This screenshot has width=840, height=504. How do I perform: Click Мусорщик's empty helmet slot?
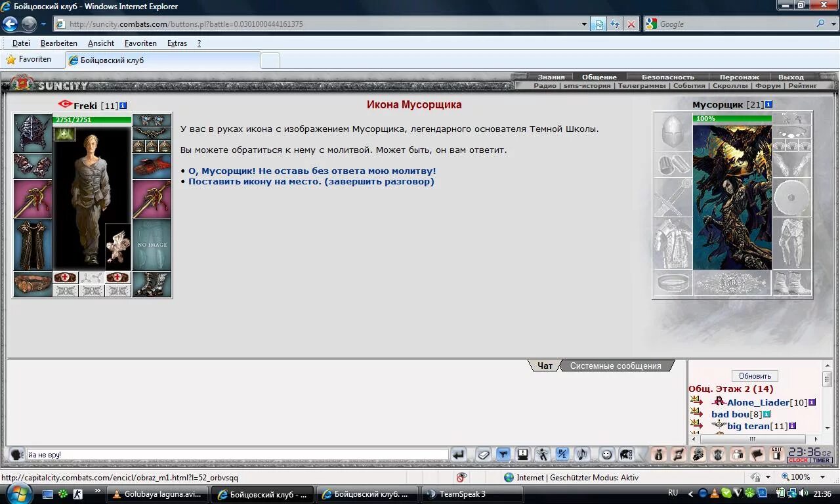click(673, 132)
